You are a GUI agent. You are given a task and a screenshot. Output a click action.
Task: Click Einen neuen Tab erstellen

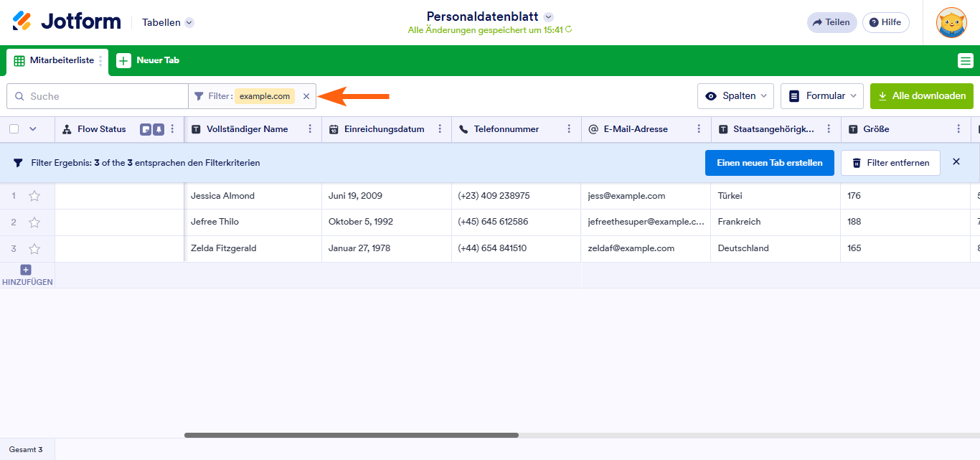click(x=769, y=163)
